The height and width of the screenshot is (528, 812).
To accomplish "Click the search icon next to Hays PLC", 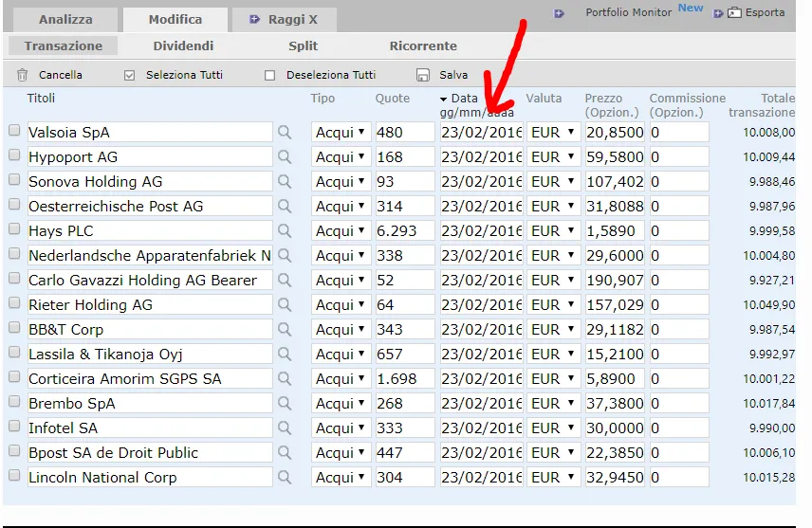I will pos(285,231).
